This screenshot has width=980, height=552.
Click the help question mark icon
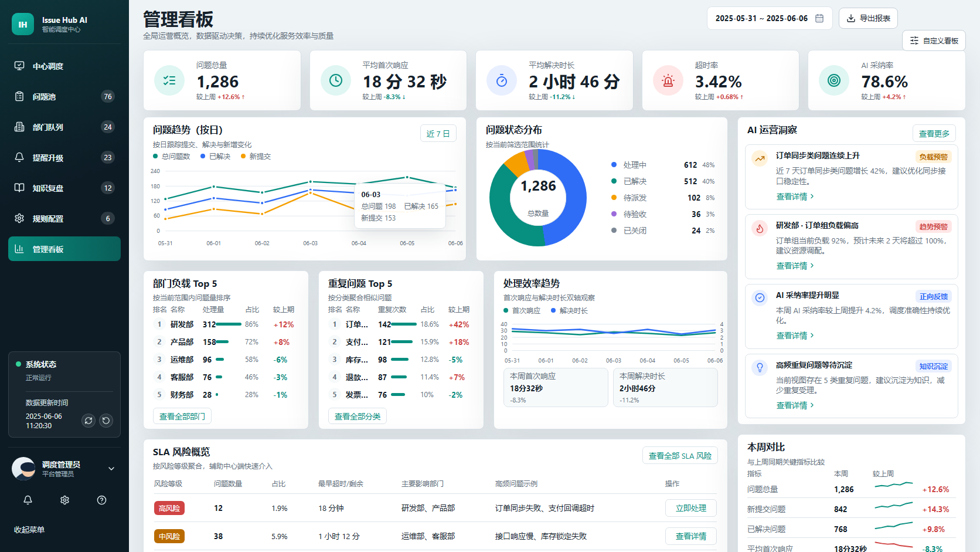click(101, 500)
